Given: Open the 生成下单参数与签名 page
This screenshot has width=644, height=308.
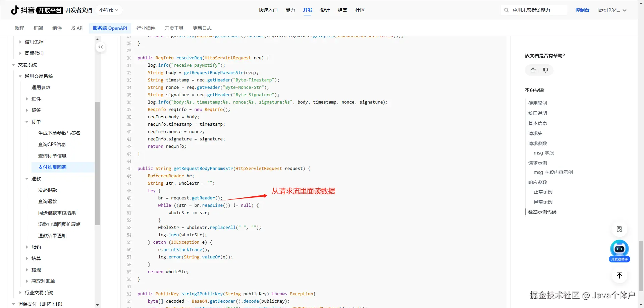Looking at the screenshot, I should coord(59,133).
